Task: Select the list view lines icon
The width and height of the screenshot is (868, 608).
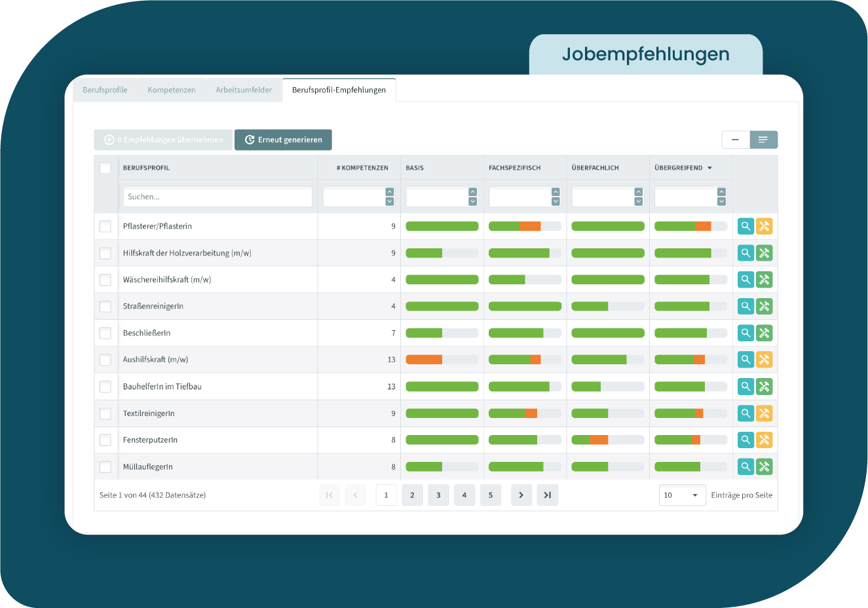Action: 763,140
